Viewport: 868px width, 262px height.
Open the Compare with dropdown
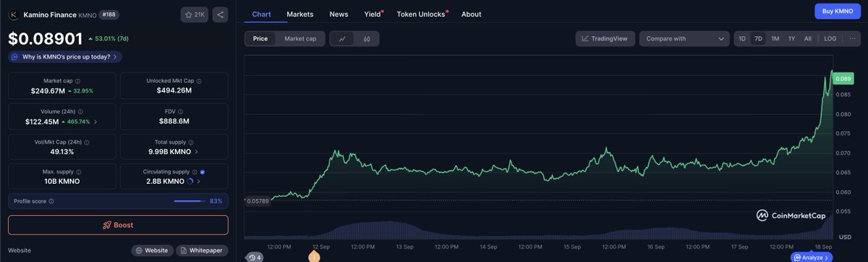click(684, 38)
